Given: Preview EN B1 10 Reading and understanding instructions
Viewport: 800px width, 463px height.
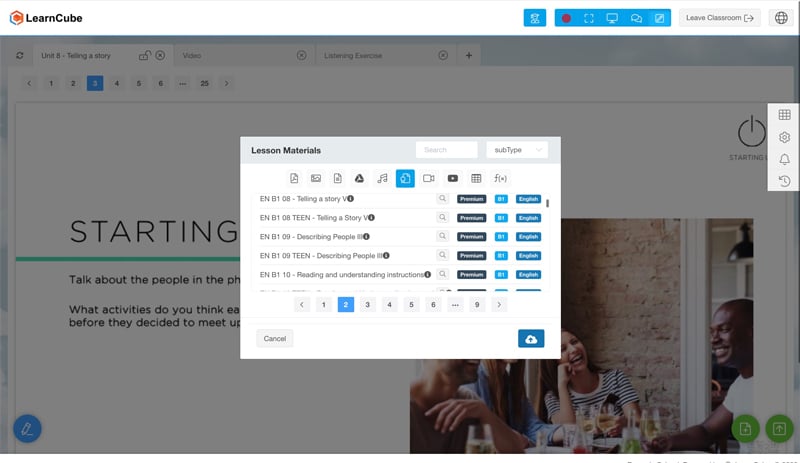Looking at the screenshot, I should 442,274.
